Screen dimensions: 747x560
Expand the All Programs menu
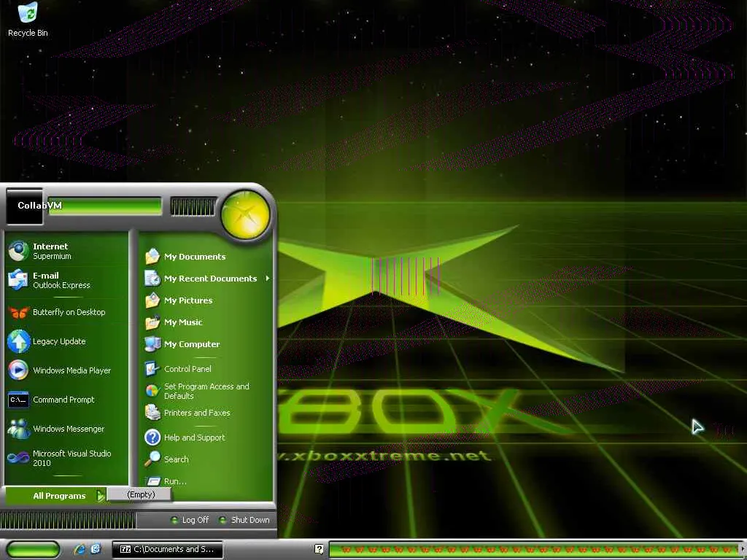[55, 496]
